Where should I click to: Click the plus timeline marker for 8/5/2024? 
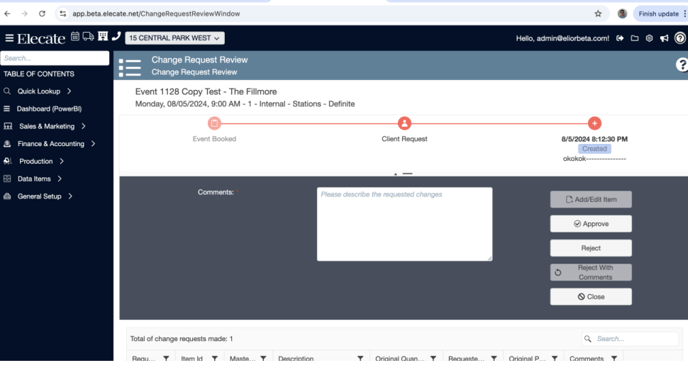click(x=595, y=123)
